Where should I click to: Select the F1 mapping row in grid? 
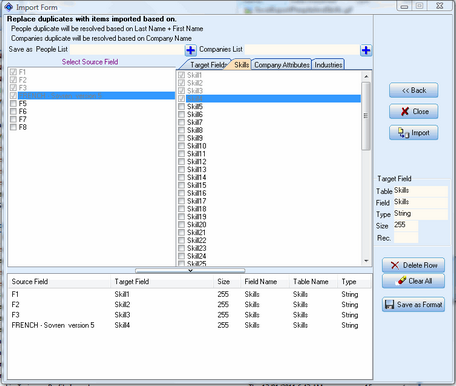tap(190, 294)
